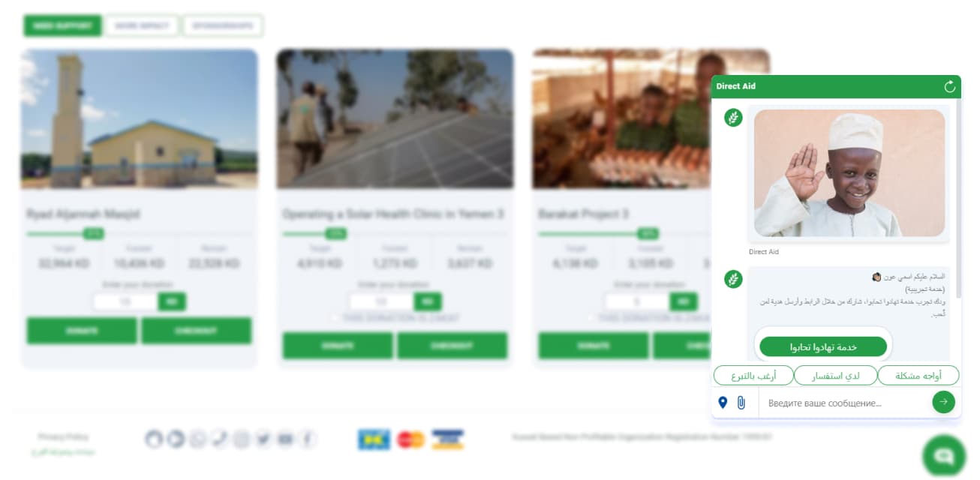Open the email icon in the footer
This screenshot has width=980, height=480.
(285, 439)
